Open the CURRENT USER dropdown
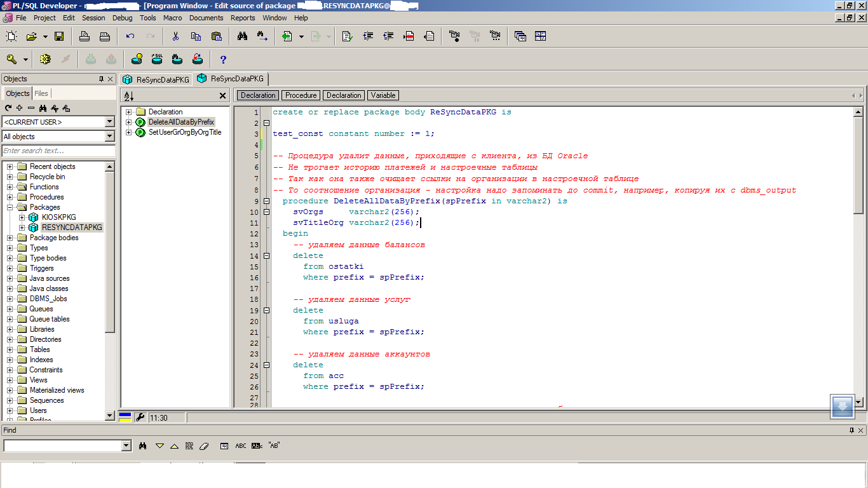 point(109,122)
